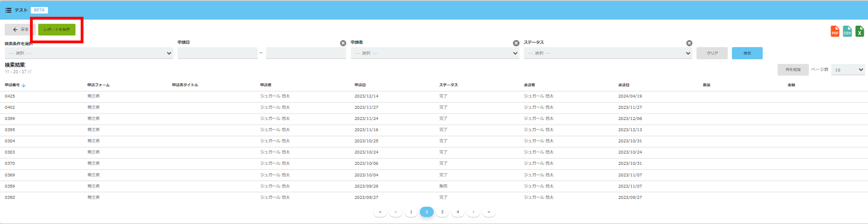Select application number 0399

[x=10, y=119]
